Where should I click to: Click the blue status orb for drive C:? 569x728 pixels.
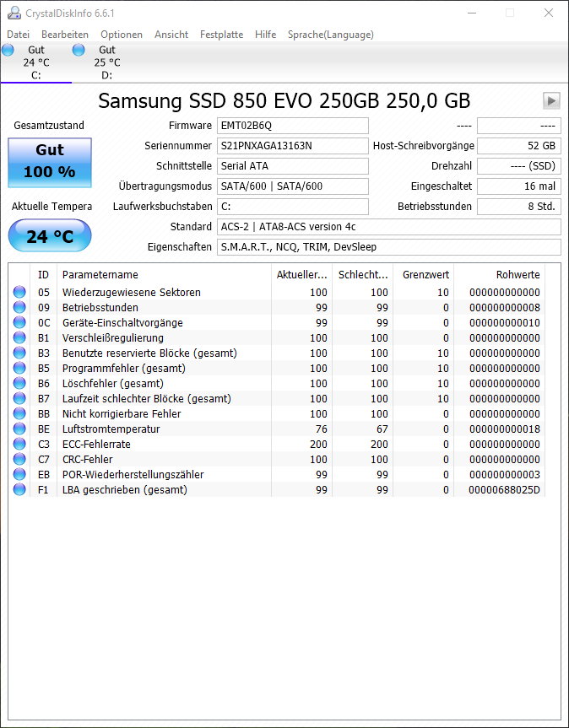[8, 50]
